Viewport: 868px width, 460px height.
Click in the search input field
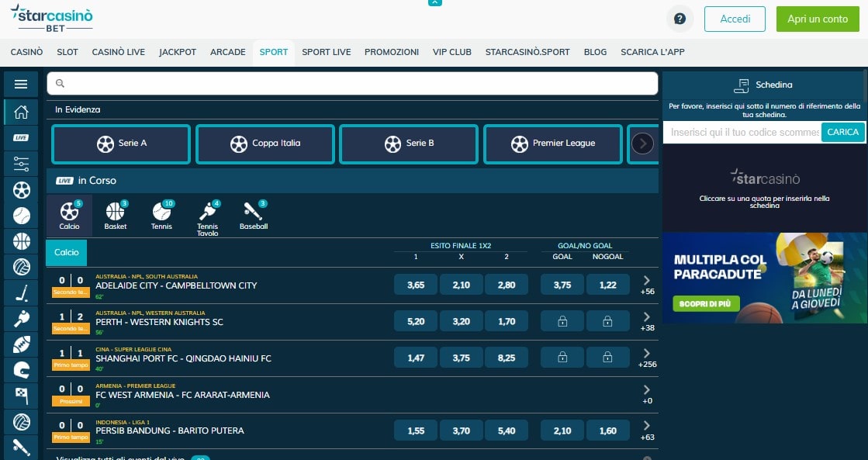click(353, 84)
